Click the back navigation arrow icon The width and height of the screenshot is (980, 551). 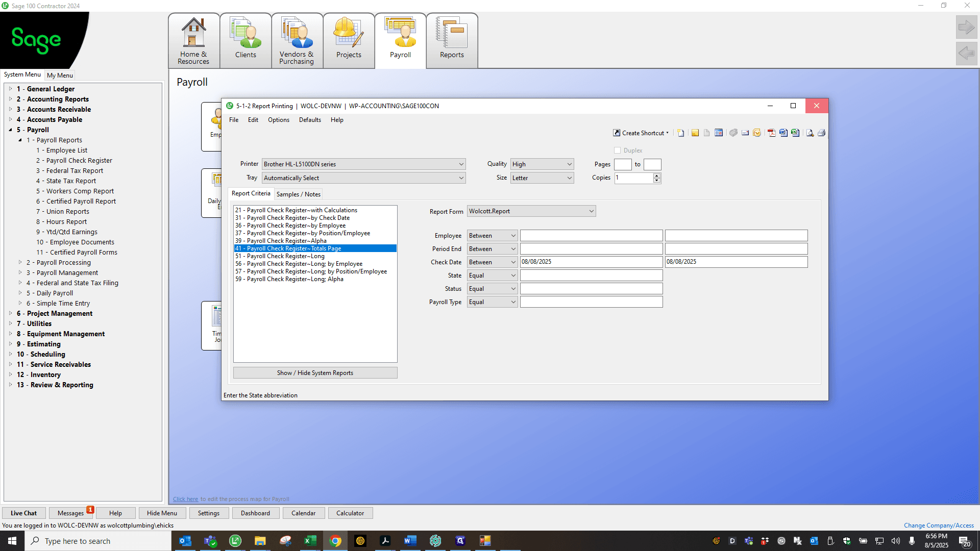(x=966, y=53)
